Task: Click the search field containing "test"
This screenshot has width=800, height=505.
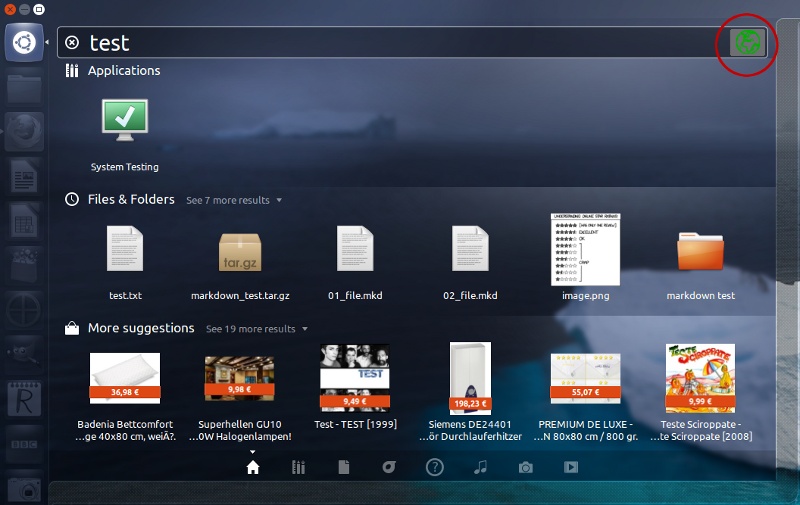Action: (400, 43)
